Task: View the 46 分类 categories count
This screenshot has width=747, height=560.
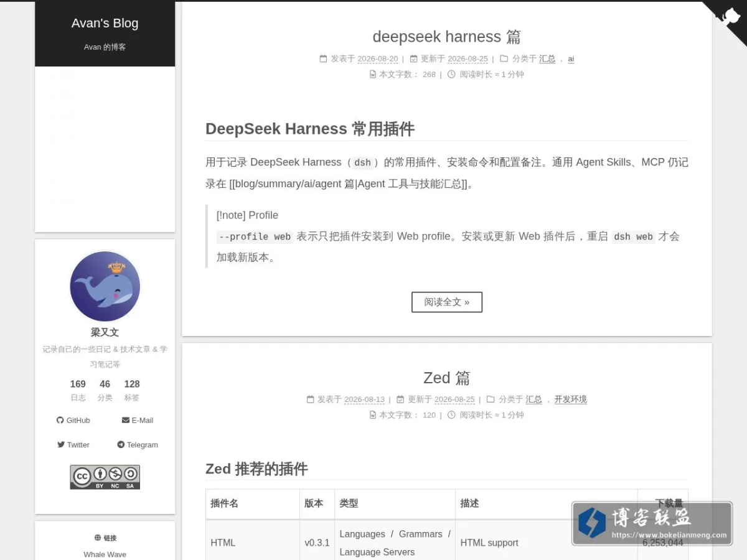Action: point(105,390)
